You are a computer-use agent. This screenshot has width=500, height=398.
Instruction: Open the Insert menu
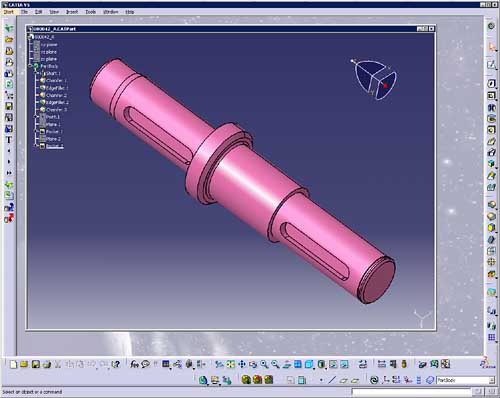[x=72, y=12]
